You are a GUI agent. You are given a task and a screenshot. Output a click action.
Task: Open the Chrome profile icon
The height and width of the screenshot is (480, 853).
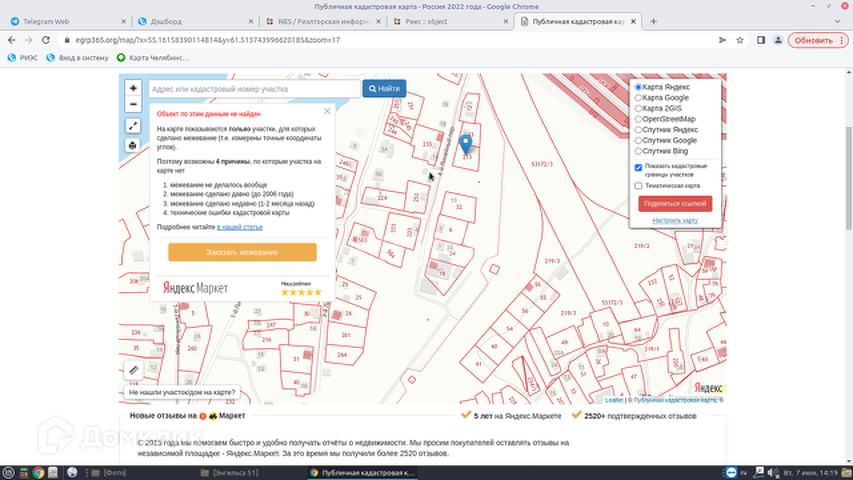pyautogui.click(x=778, y=40)
